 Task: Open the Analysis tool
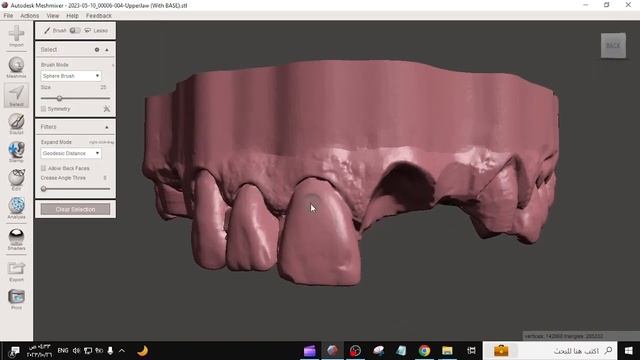pos(16,208)
